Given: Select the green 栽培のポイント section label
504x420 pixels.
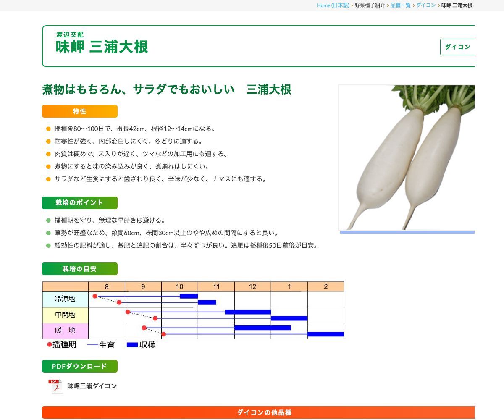Looking at the screenshot, I should click(x=80, y=203).
